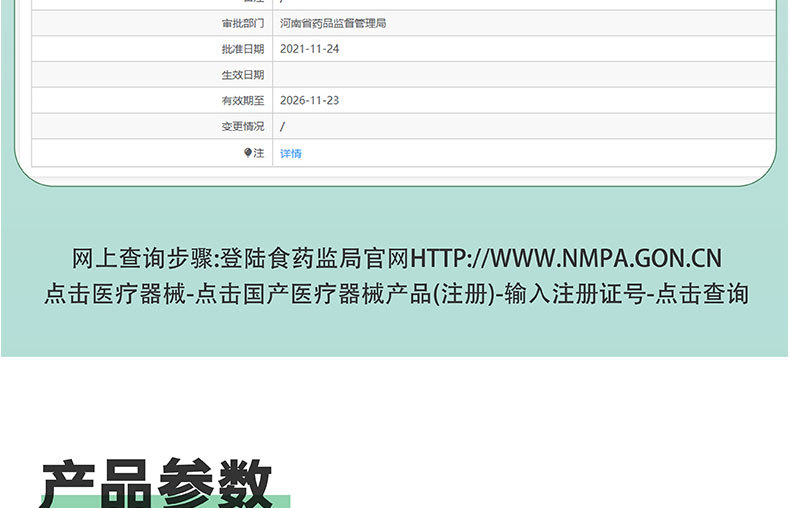
Task: Click the 审批部门 label
Action: [243, 23]
